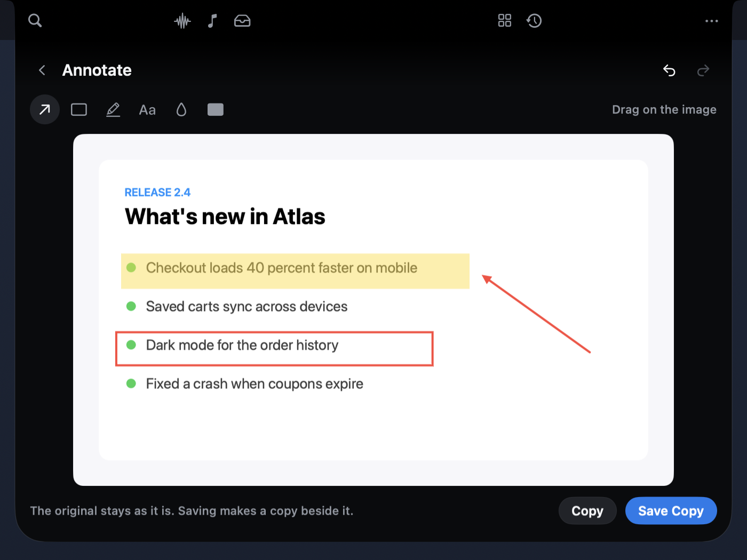This screenshot has width=747, height=560.
Task: Click the 'Drag on the image' hint
Action: [664, 110]
